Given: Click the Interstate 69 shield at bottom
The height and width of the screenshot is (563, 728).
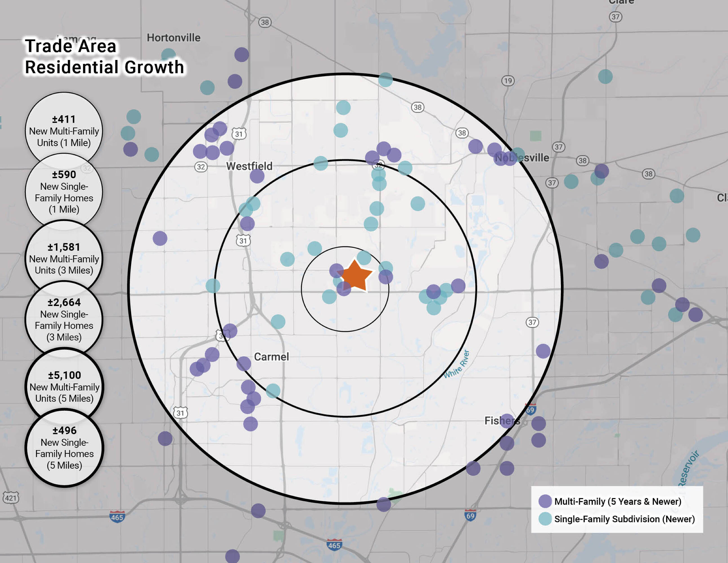Looking at the screenshot, I should 470,516.
